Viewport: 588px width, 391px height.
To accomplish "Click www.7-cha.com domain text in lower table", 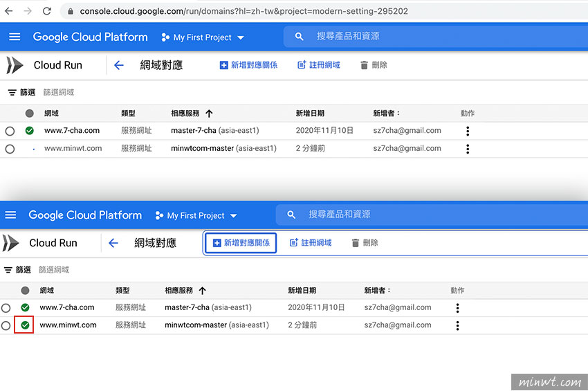I will coord(67,307).
